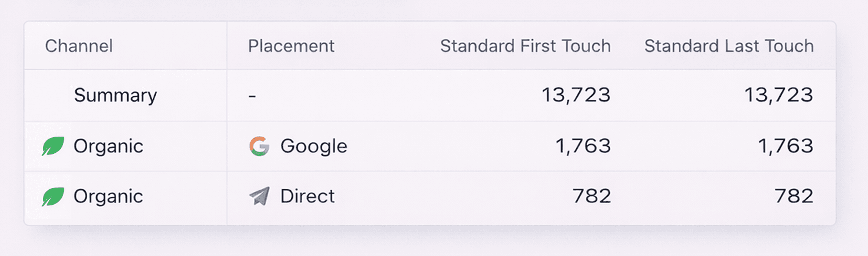The height and width of the screenshot is (256, 868).
Task: Select the Organic label in Google row
Action: tap(108, 146)
